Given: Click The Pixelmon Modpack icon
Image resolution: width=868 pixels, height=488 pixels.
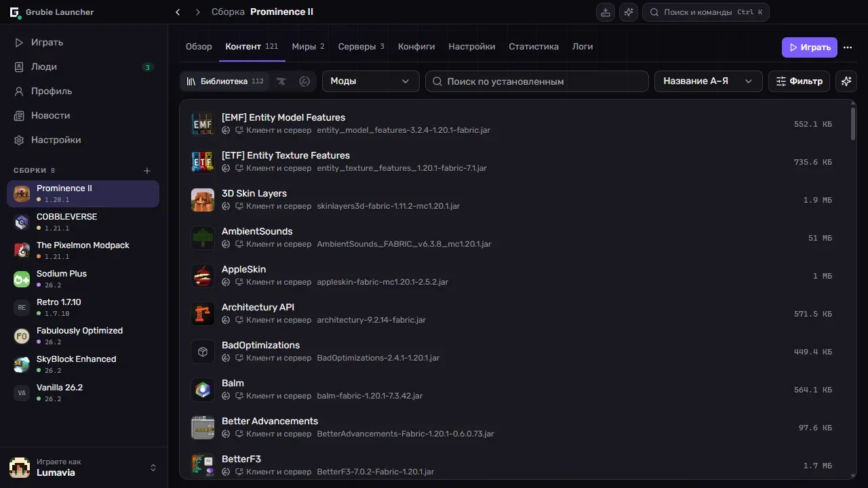Looking at the screenshot, I should (x=22, y=251).
